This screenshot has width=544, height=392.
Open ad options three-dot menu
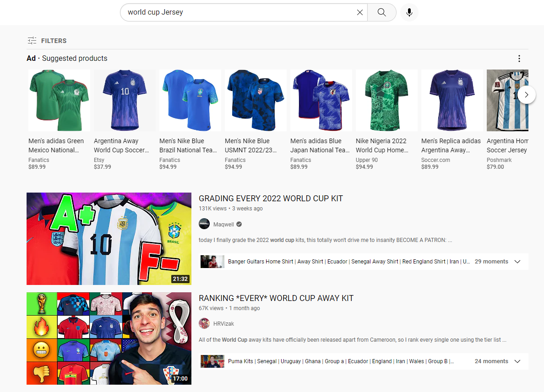[519, 59]
